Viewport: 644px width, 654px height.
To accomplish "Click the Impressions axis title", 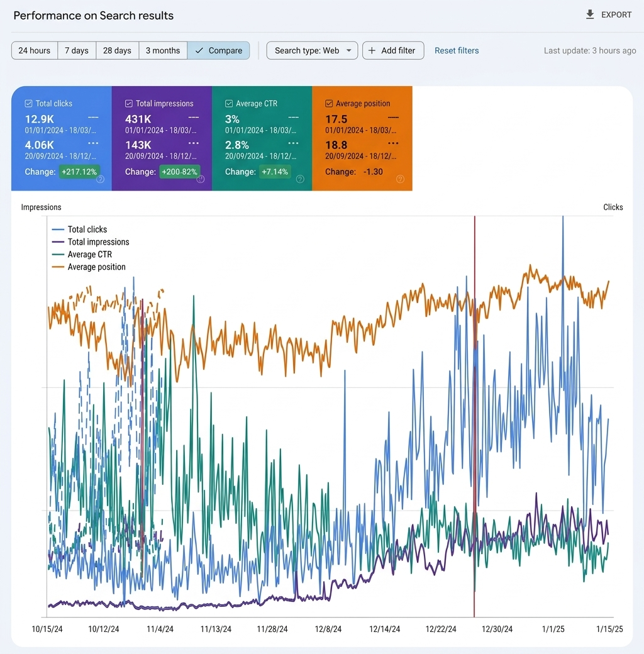I will click(42, 208).
